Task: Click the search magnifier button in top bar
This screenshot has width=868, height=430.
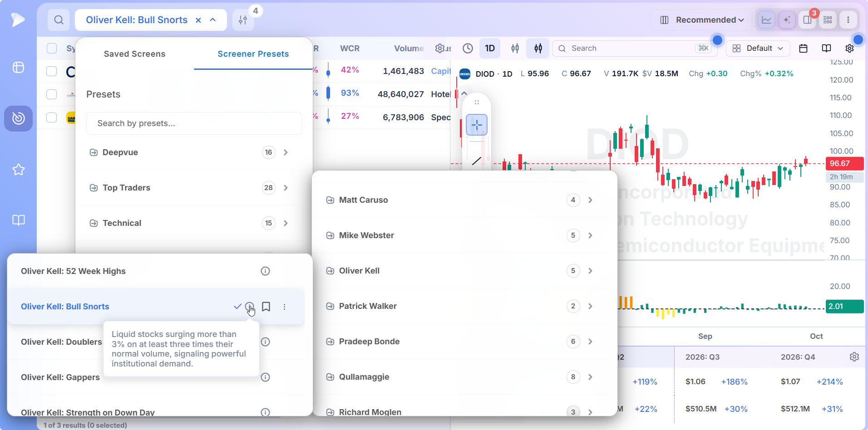Action: [59, 20]
